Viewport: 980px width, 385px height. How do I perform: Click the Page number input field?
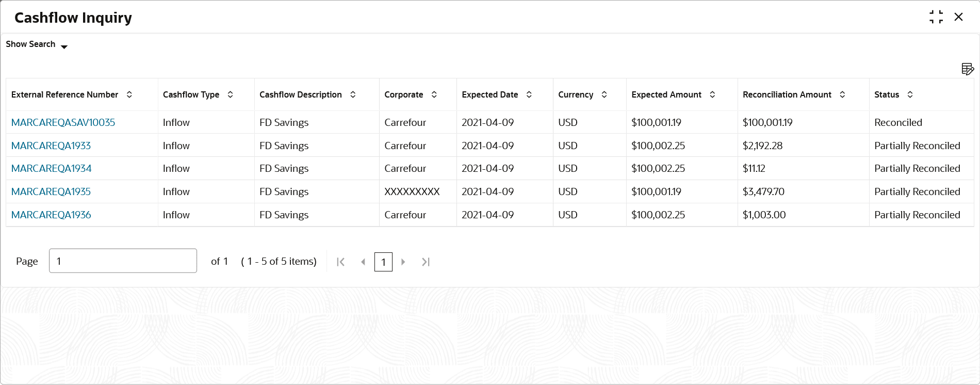click(123, 261)
